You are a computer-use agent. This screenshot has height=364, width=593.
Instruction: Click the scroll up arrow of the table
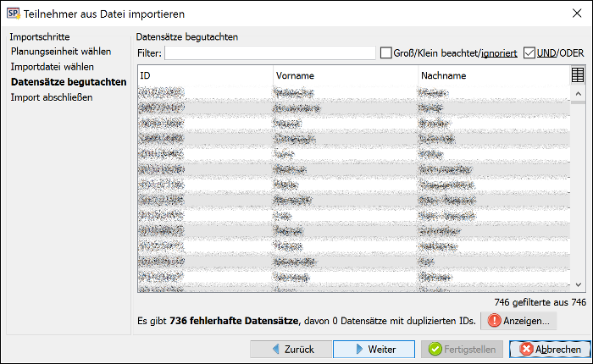coord(579,93)
